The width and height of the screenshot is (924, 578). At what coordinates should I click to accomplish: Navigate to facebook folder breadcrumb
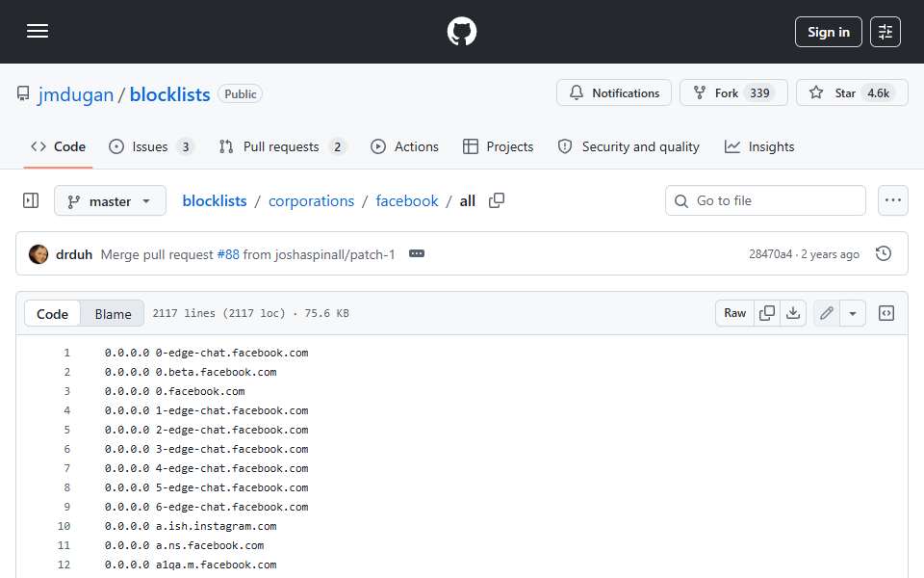(x=406, y=201)
